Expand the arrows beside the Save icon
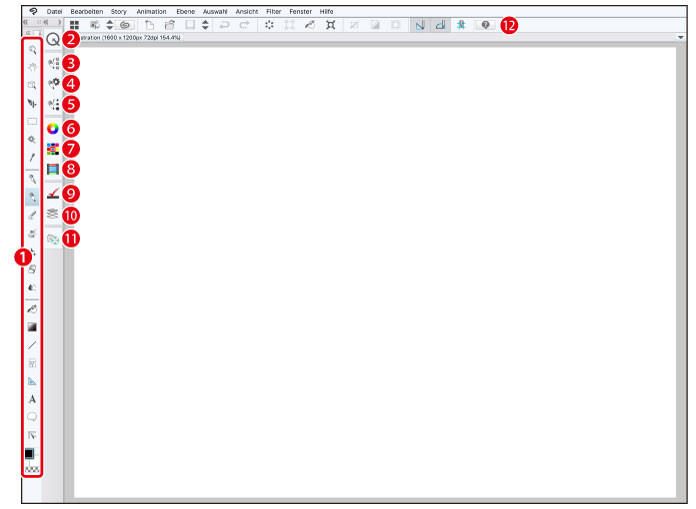This screenshot has width=696, height=509. pos(205,25)
